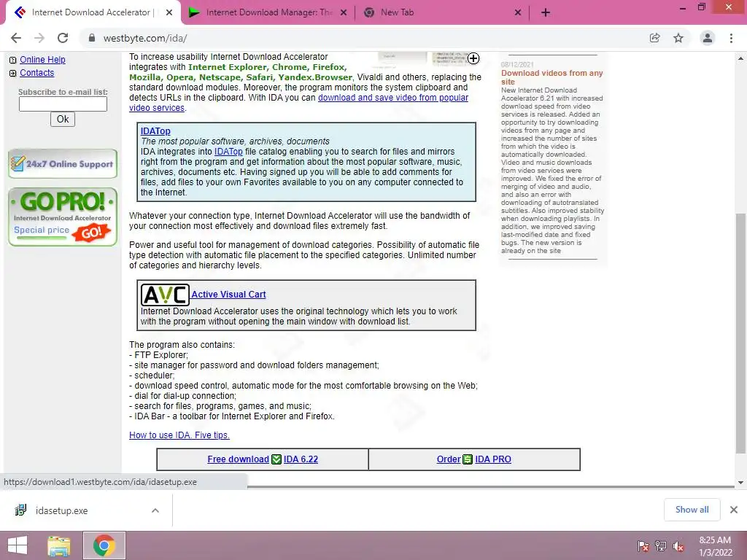Click the GO PRO special price banner
This screenshot has height=560, width=747.
pos(63,217)
